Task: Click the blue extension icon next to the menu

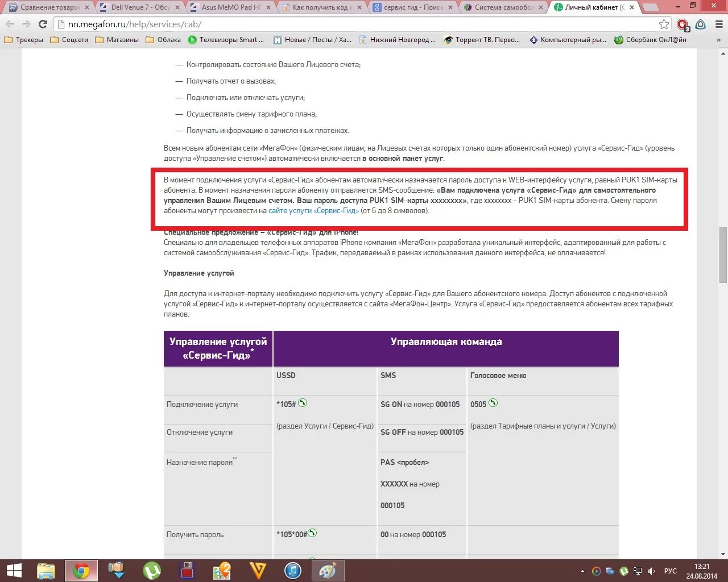Action: click(701, 24)
